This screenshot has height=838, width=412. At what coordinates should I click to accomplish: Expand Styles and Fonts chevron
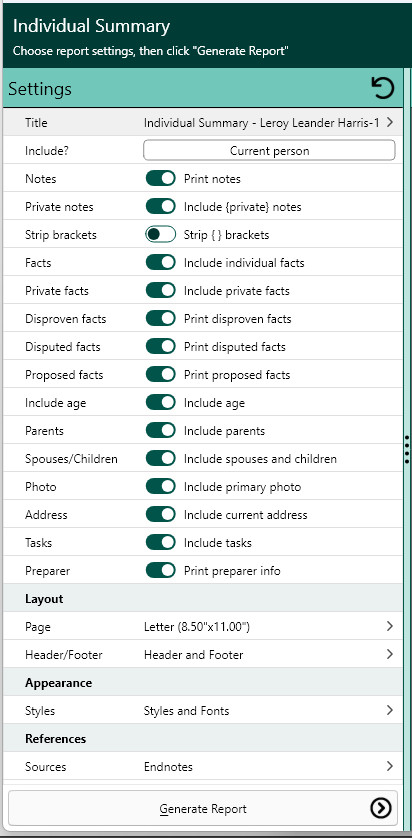pyautogui.click(x=390, y=710)
